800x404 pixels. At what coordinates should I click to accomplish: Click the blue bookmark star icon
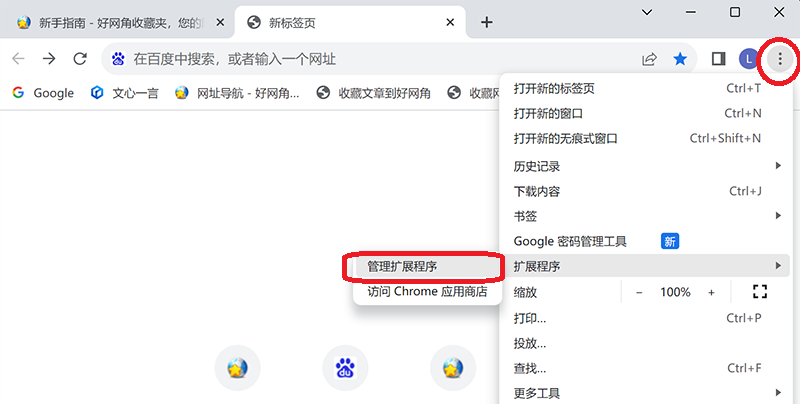(680, 59)
